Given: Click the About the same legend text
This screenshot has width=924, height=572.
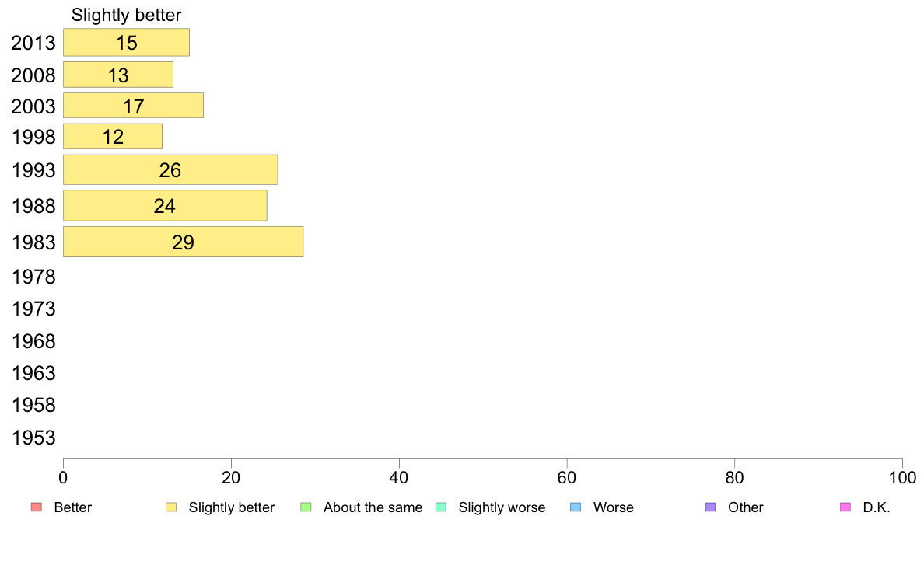Looking at the screenshot, I should click(x=373, y=507).
